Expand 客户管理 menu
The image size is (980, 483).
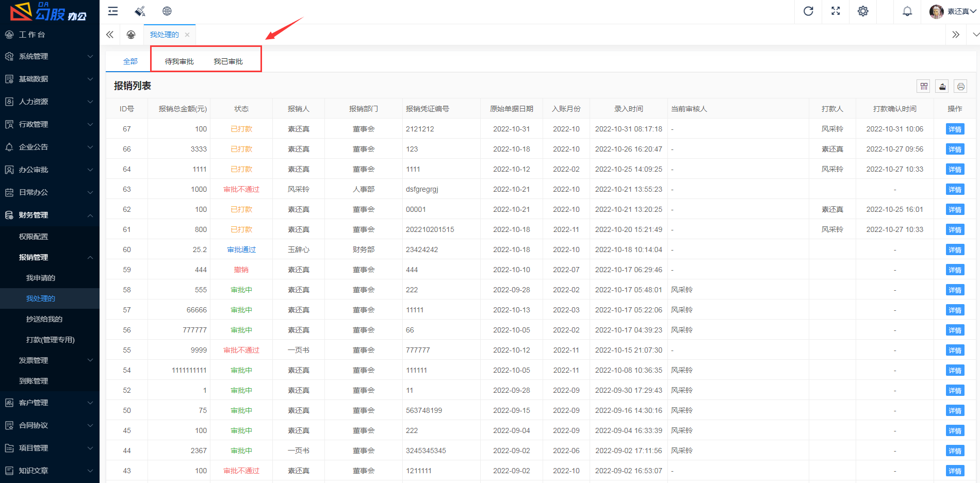[x=50, y=403]
